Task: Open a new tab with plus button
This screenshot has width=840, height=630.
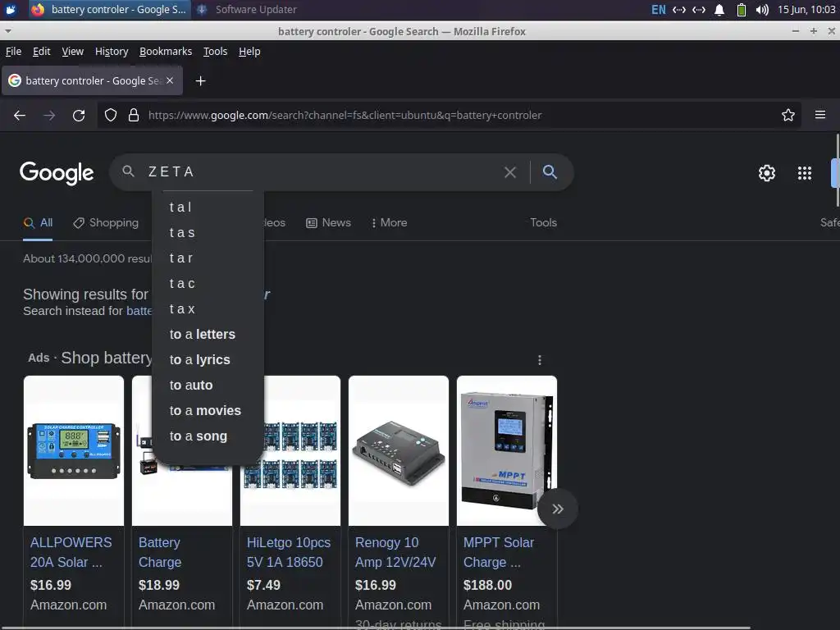Action: point(200,81)
